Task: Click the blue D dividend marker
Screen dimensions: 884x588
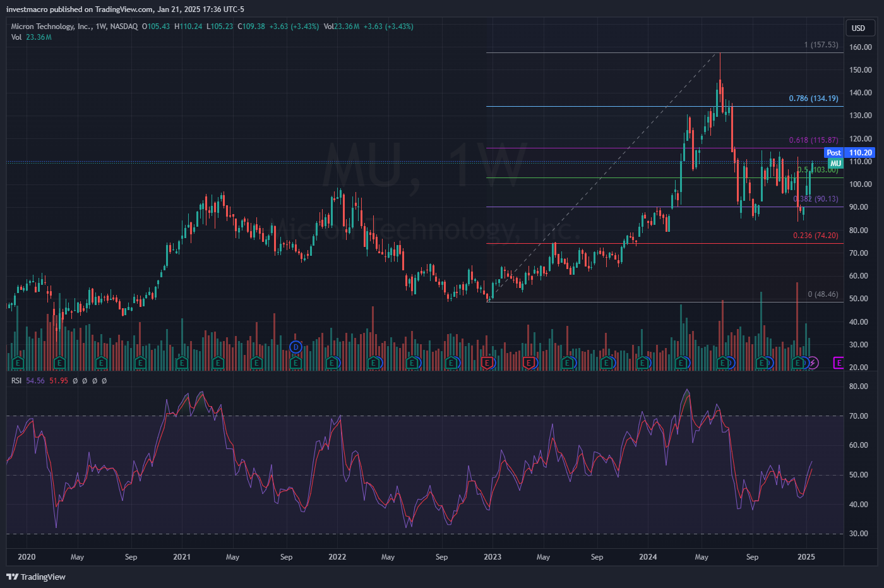Action: pos(296,347)
